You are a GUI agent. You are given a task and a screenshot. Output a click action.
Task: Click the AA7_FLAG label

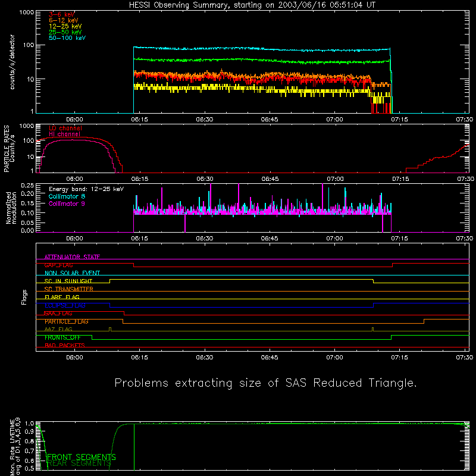click(58, 330)
